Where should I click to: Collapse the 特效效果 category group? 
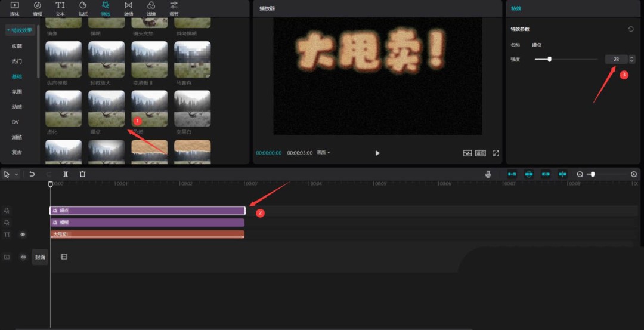pos(20,30)
